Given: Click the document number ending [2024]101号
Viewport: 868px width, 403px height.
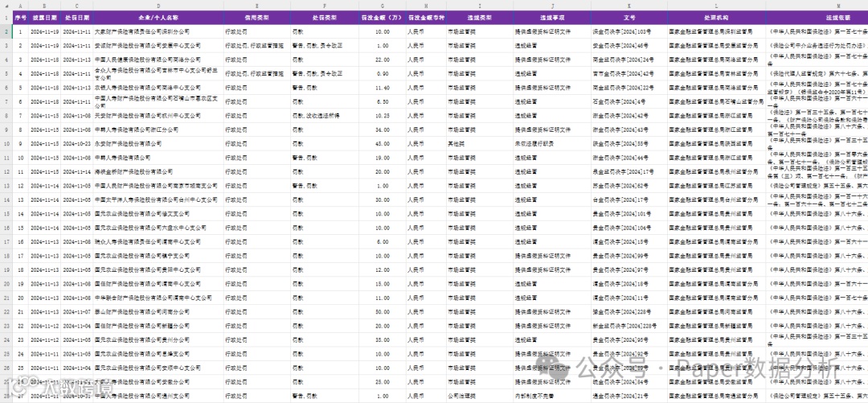Looking at the screenshot, I should click(628, 213).
